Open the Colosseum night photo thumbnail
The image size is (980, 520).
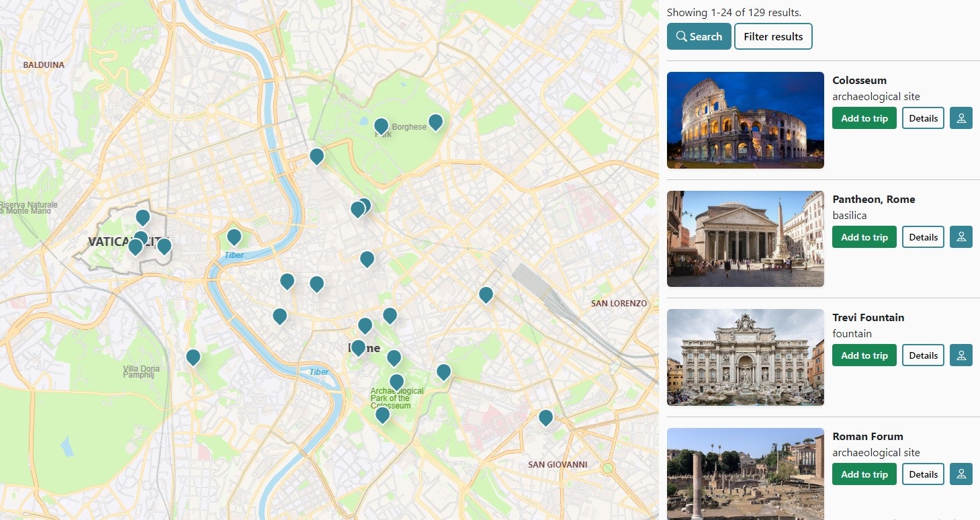[x=746, y=120]
